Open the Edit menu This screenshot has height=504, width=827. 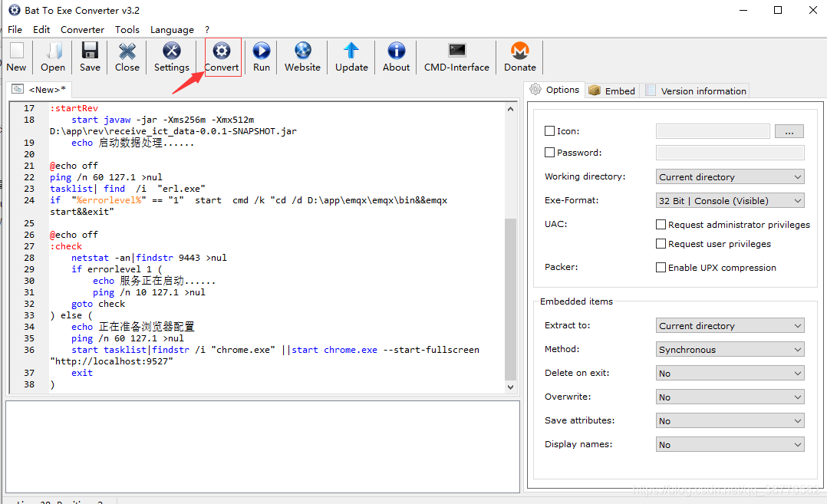coord(41,29)
